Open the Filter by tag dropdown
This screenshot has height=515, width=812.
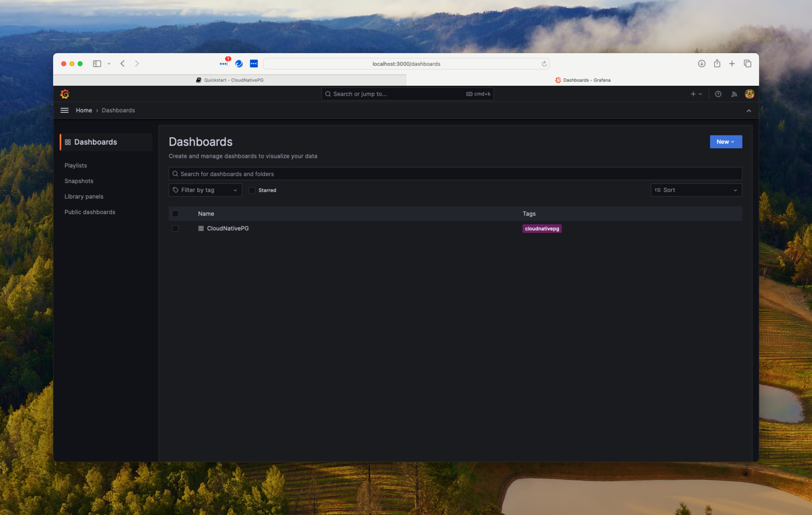205,190
